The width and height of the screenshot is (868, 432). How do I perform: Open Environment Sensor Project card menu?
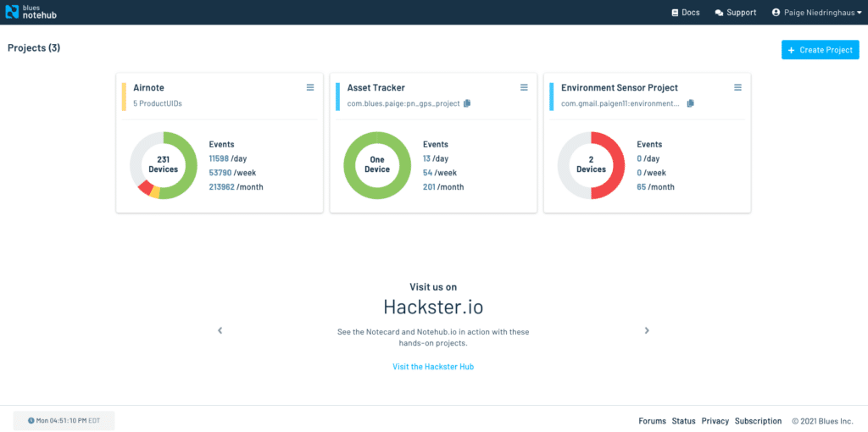[737, 87]
